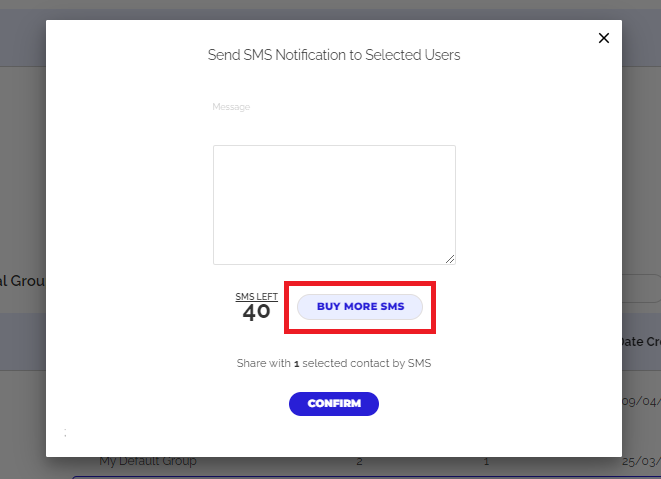This screenshot has width=661, height=479.
Task: Click the count 2 in My Default Group row
Action: pos(359,461)
